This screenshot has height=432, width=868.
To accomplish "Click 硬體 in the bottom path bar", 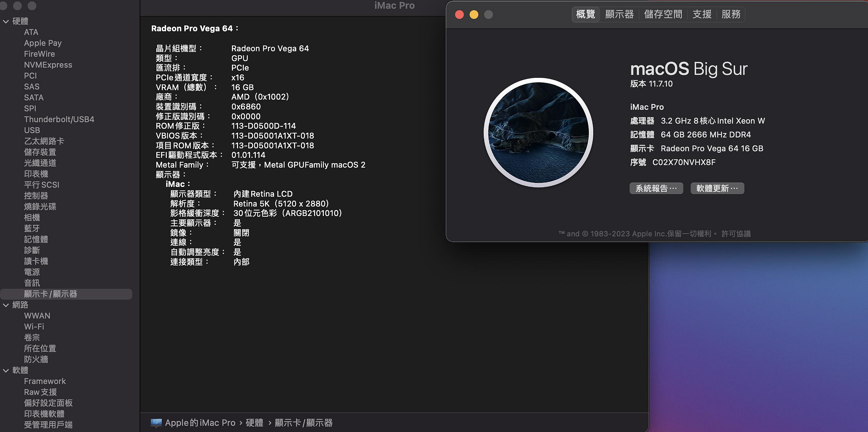I will coord(254,423).
